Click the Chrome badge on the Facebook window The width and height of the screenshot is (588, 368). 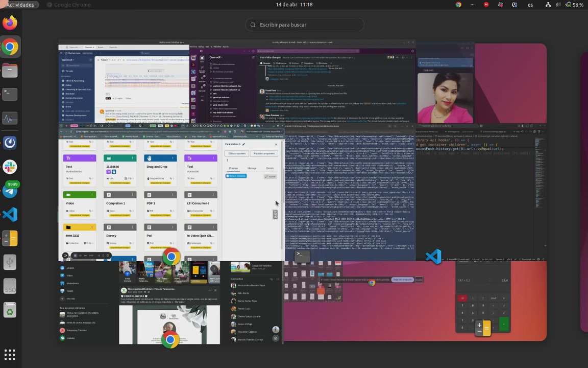point(170,340)
